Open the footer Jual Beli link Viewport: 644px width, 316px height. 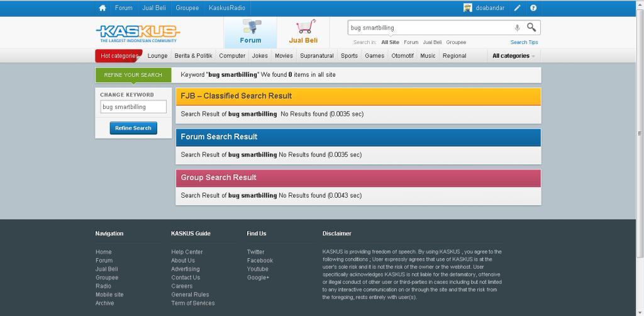107,269
